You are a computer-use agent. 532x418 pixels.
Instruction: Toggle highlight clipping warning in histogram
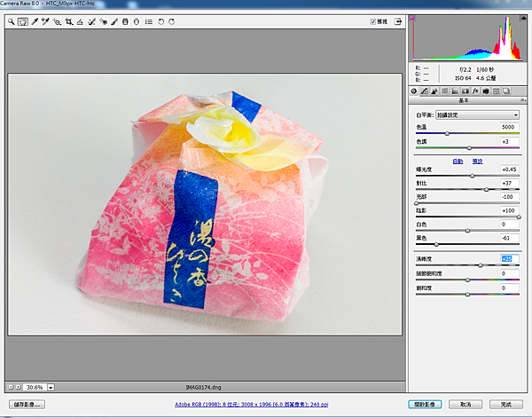[x=523, y=18]
